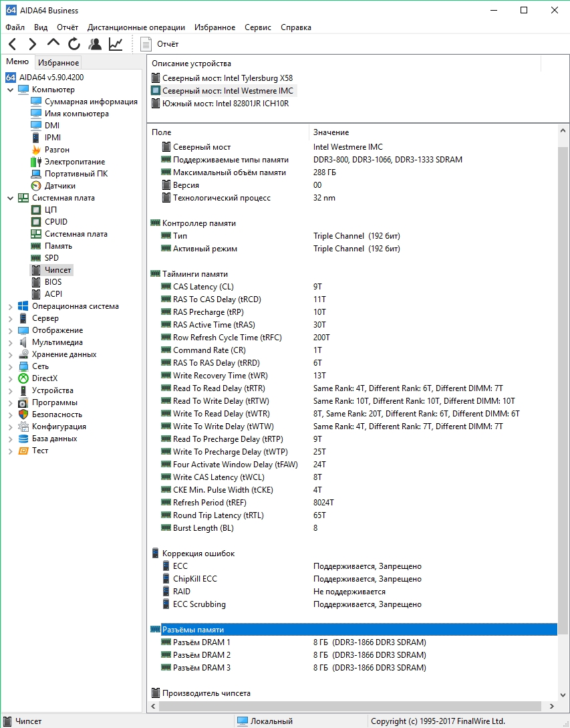This screenshot has height=728, width=570.
Task: Click the vertical scrollbar down arrow
Action: pos(563,695)
